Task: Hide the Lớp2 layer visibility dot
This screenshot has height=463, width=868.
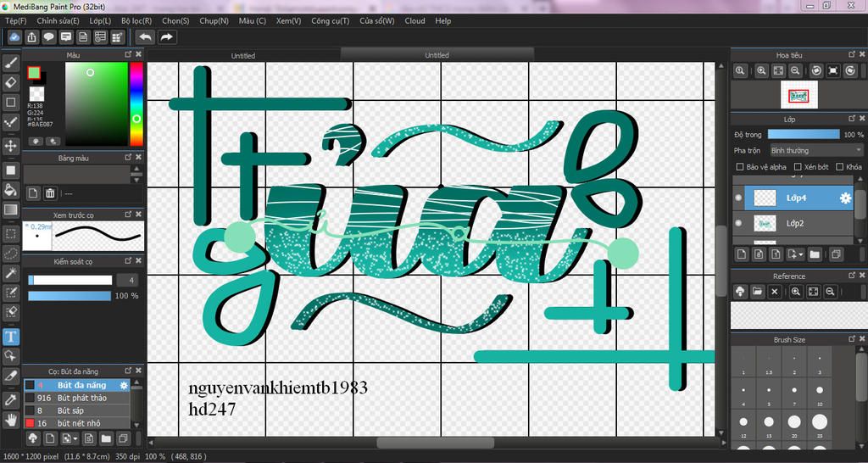Action: tap(738, 223)
